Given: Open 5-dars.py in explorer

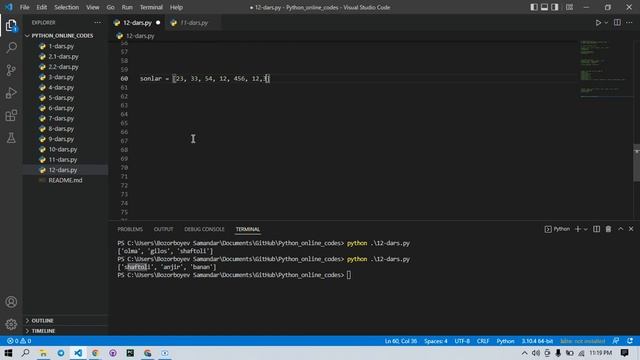Looking at the screenshot, I should [x=61, y=98].
